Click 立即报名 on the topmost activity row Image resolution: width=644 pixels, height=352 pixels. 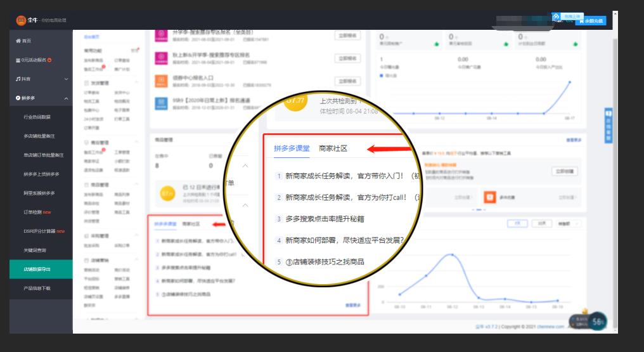(x=347, y=36)
